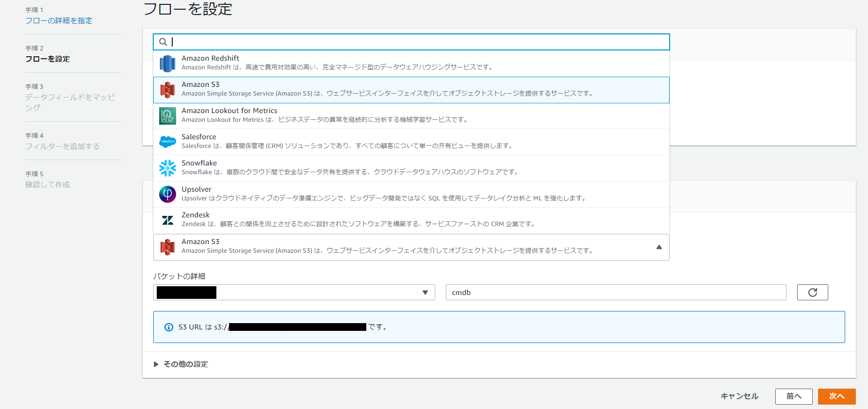Focus the destination search input field
The height and width of the screenshot is (409, 868).
click(x=411, y=42)
